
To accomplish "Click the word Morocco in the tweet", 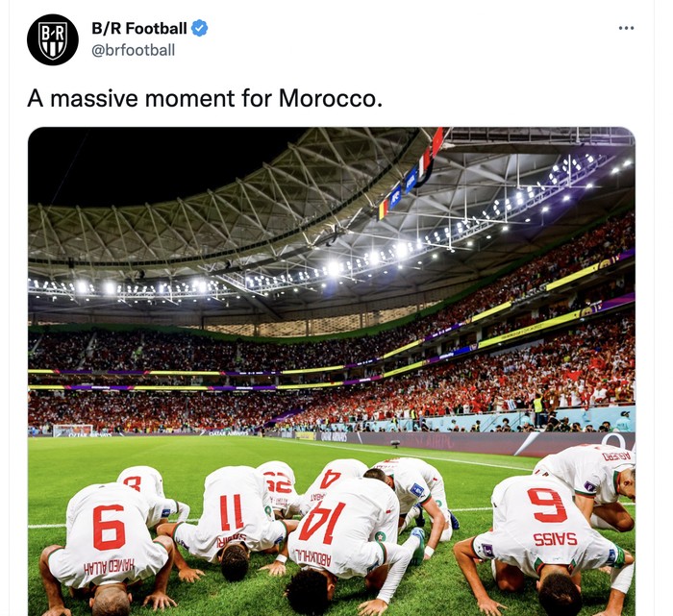I will coord(330,98).
